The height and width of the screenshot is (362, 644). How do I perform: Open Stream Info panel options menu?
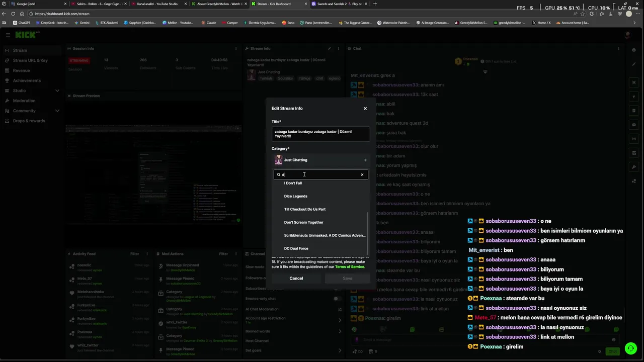click(339, 49)
